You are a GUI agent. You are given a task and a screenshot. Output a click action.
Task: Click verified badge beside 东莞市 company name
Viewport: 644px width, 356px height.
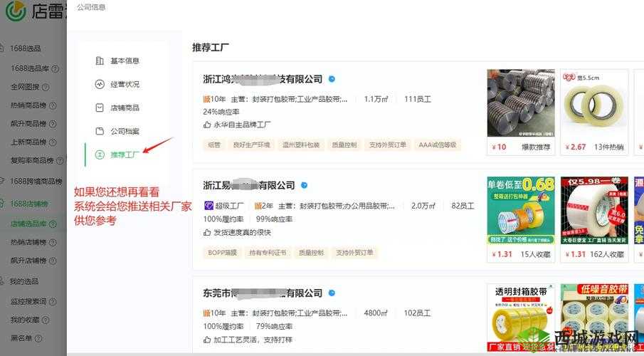tap(332, 293)
